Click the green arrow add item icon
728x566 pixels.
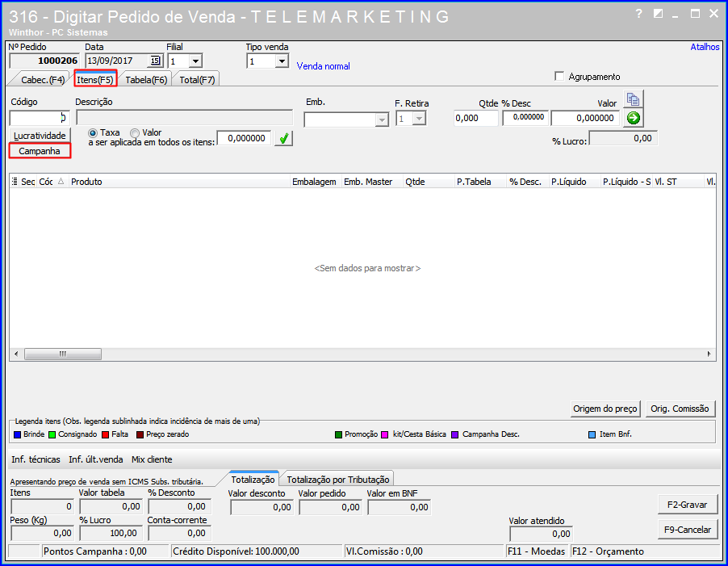[633, 118]
